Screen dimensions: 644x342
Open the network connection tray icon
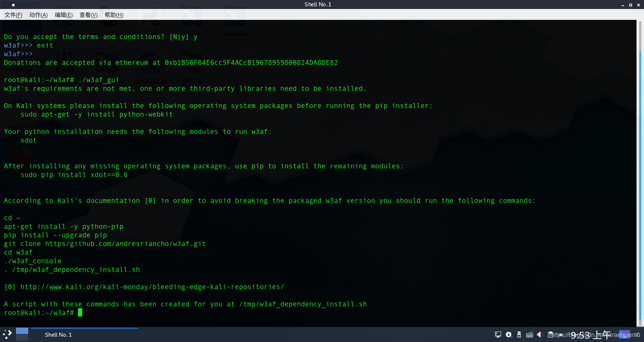[498, 334]
